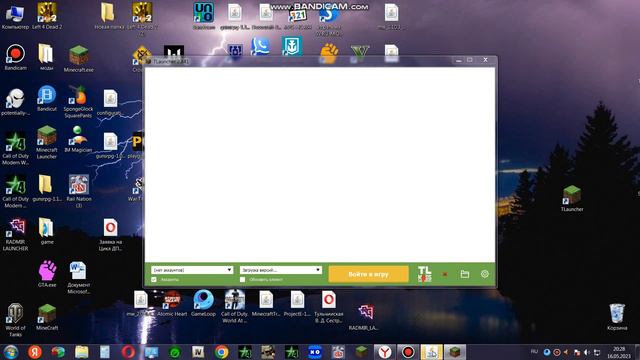
Task: Select the Bandicam desktop shortcut
Action: 16,57
